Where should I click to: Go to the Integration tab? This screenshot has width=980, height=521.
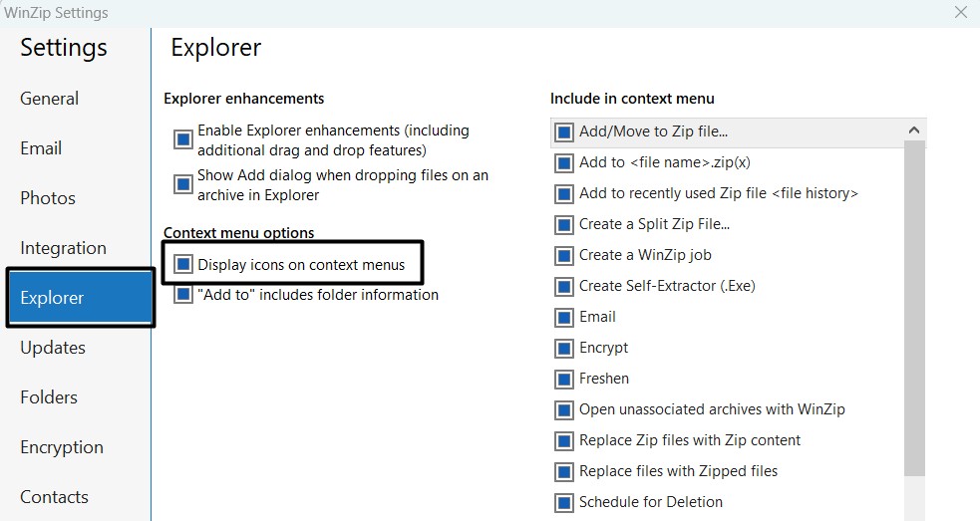(x=63, y=248)
